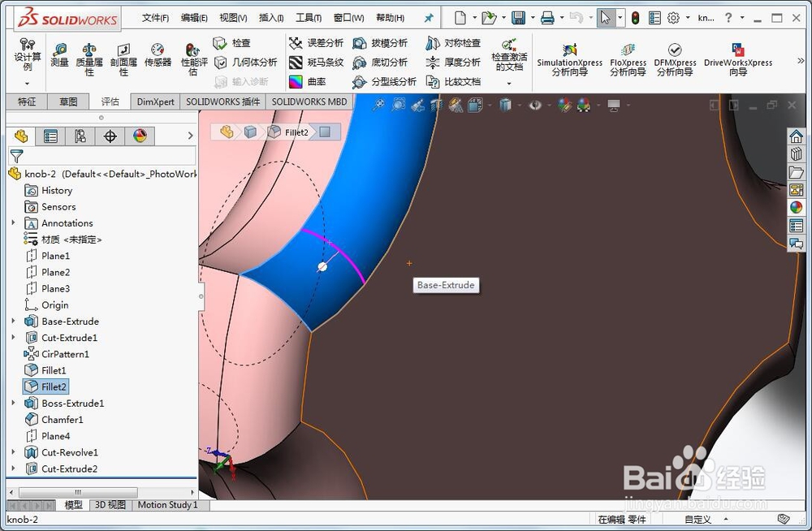Open the 设计算例 design study tool

pyautogui.click(x=27, y=54)
